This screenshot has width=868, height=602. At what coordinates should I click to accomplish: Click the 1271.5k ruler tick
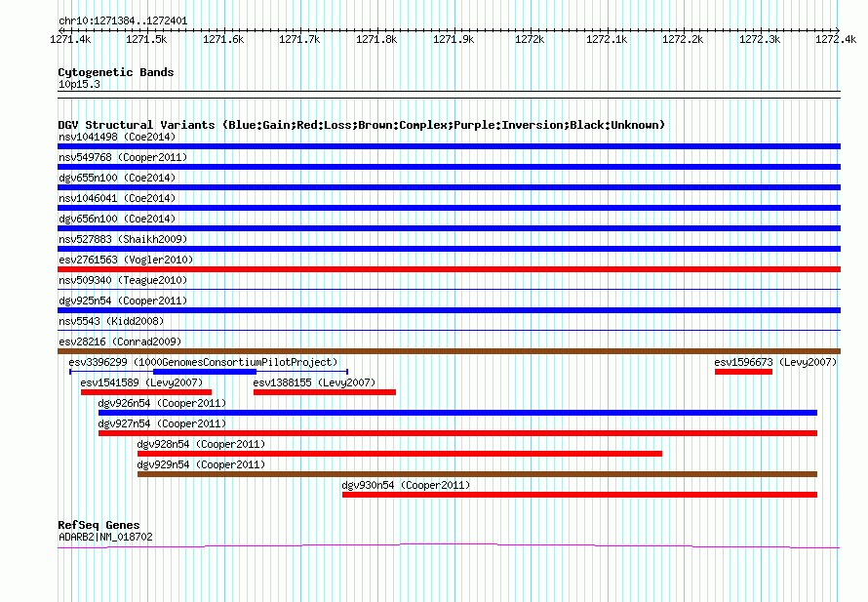[146, 39]
